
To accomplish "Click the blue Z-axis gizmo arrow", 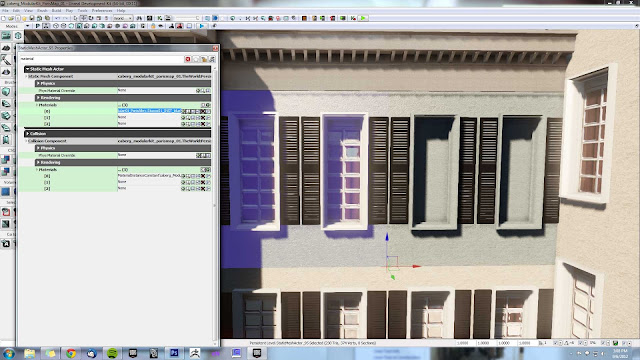I will click(387, 237).
